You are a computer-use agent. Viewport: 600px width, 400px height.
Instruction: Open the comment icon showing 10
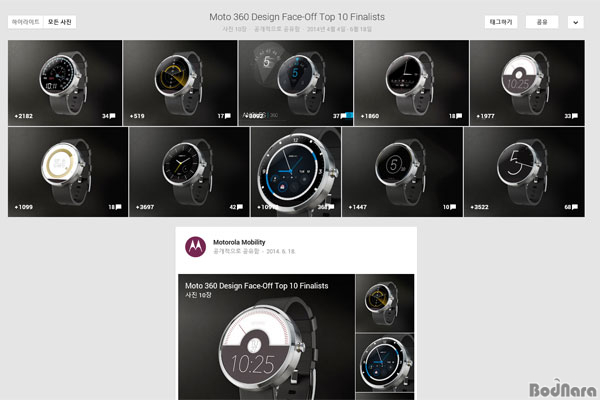[x=453, y=207]
